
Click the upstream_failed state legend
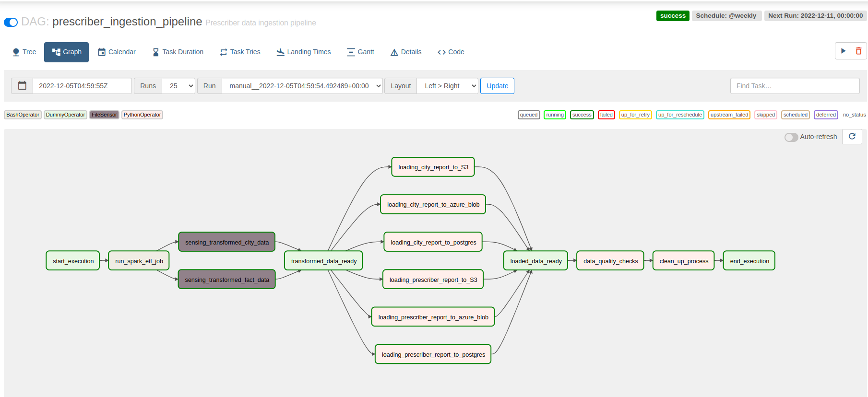click(x=729, y=115)
